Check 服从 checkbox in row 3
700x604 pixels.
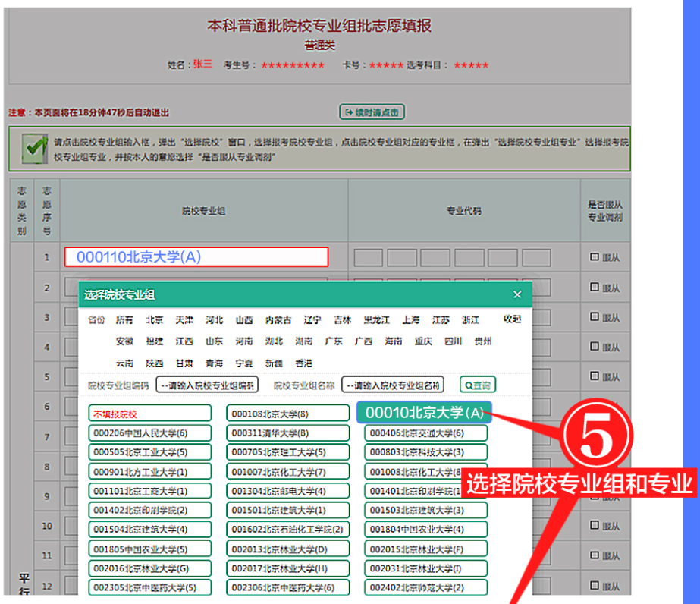click(594, 316)
